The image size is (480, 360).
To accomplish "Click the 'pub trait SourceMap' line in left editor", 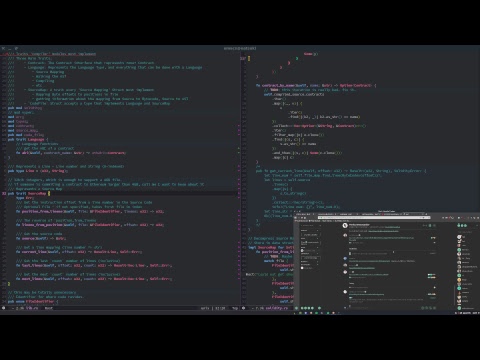I will point(29,193).
